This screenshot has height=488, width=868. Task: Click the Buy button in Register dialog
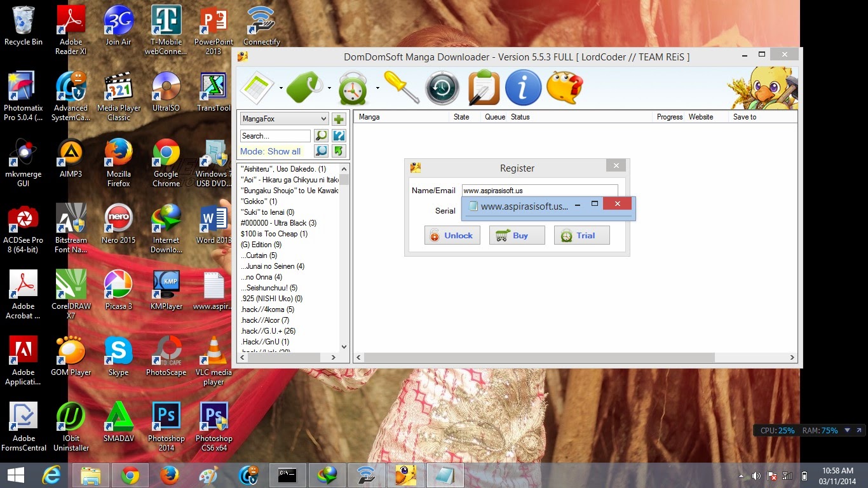[x=517, y=235]
